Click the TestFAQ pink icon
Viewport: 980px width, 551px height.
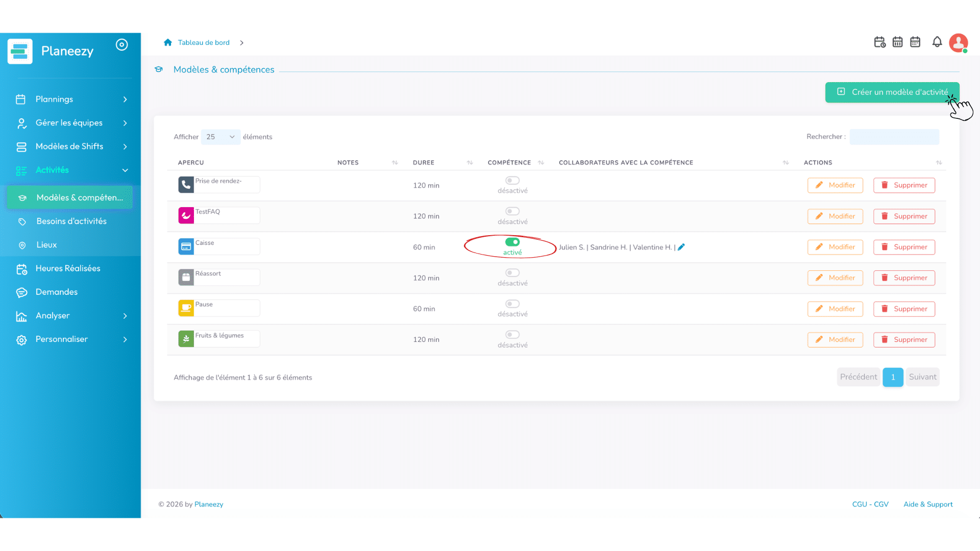186,215
